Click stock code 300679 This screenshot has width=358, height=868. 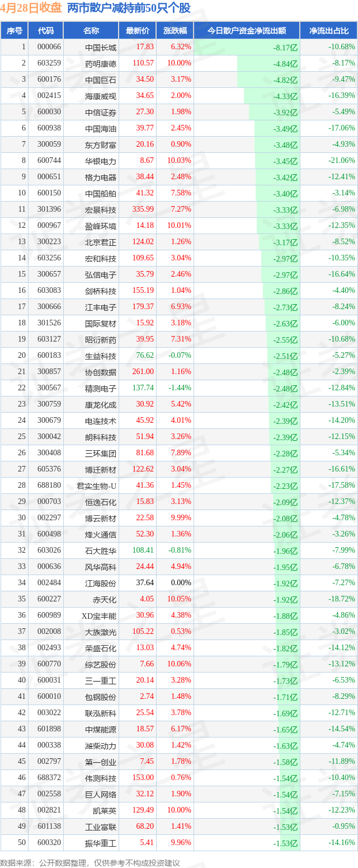pos(49,421)
